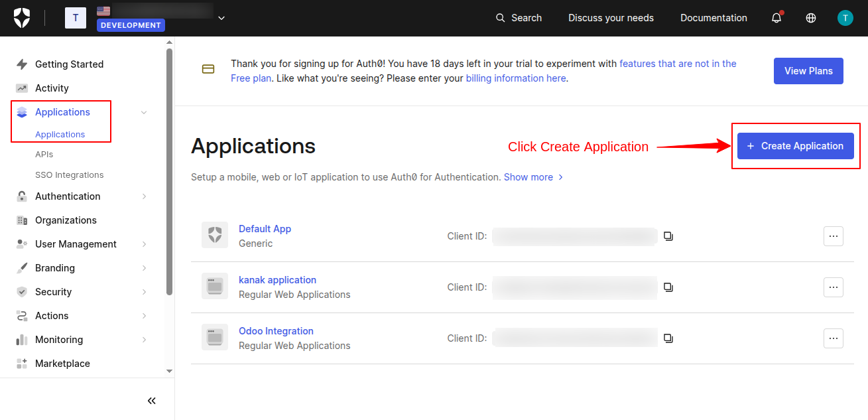The width and height of the screenshot is (868, 420).
Task: Open the Marketplace menu item
Action: click(62, 364)
